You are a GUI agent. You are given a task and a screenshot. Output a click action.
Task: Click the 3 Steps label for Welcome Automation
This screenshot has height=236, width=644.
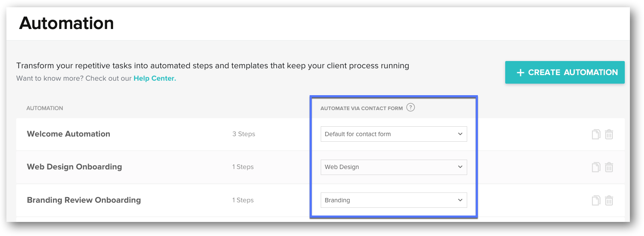[243, 134]
